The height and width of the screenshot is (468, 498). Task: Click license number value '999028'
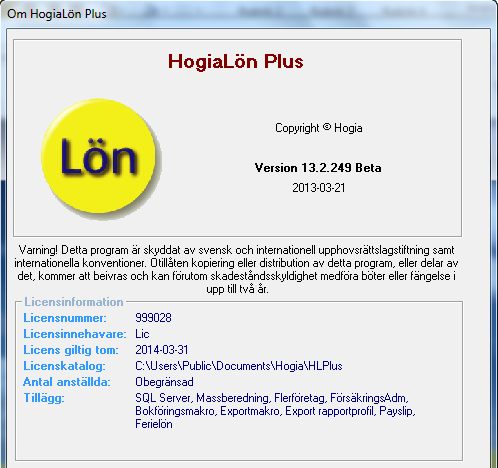click(x=153, y=318)
